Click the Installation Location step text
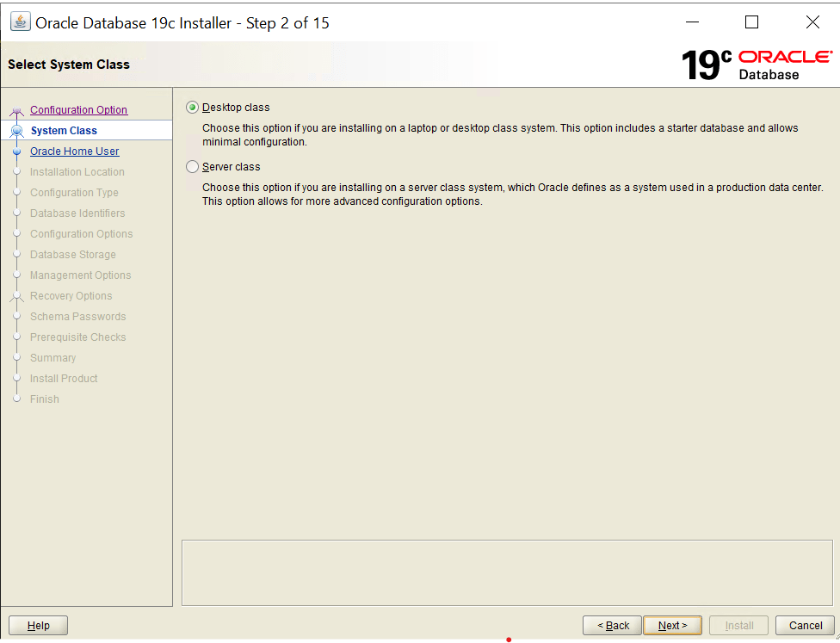The image size is (840, 643). (77, 172)
